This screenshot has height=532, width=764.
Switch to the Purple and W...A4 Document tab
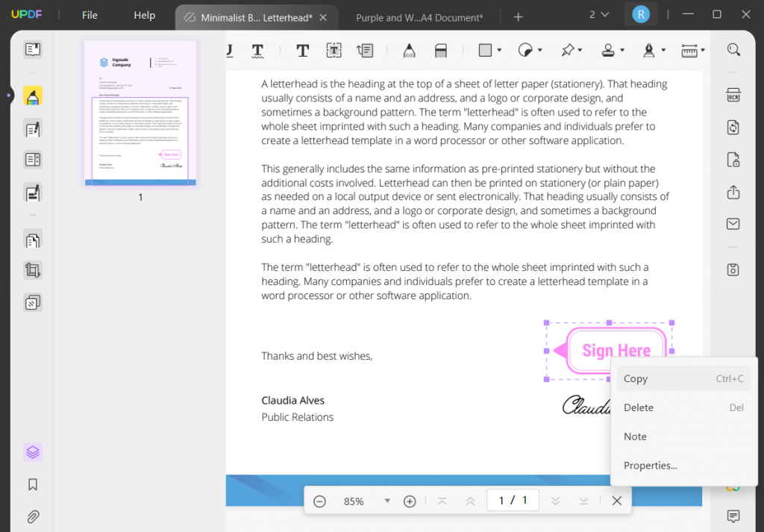(x=418, y=16)
